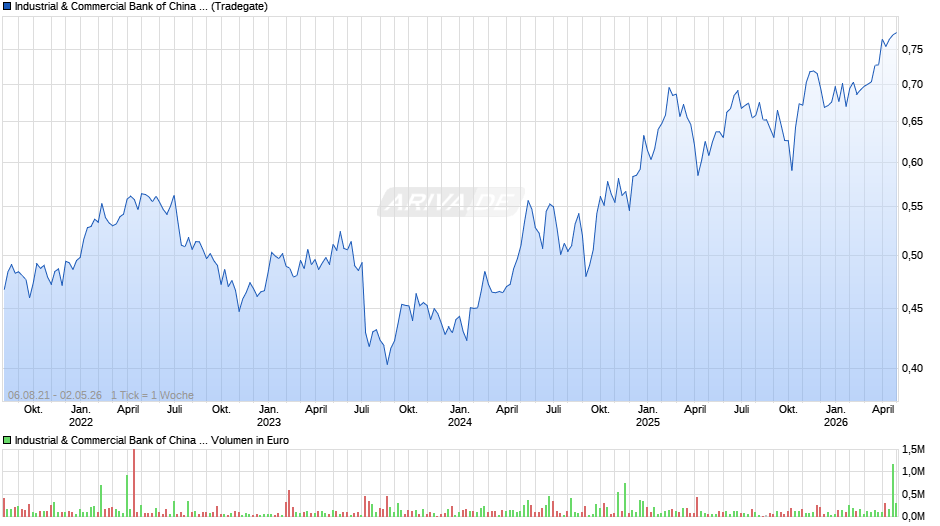Click the tallest red volume bar in 2022
940x526 pixels.
(134, 483)
